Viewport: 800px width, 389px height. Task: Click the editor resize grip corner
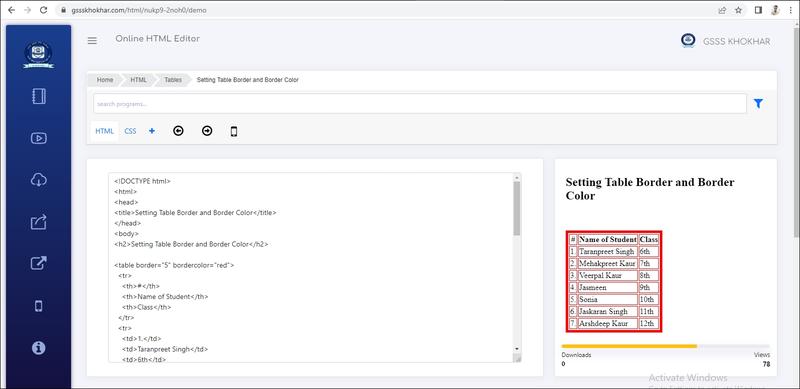click(x=517, y=359)
